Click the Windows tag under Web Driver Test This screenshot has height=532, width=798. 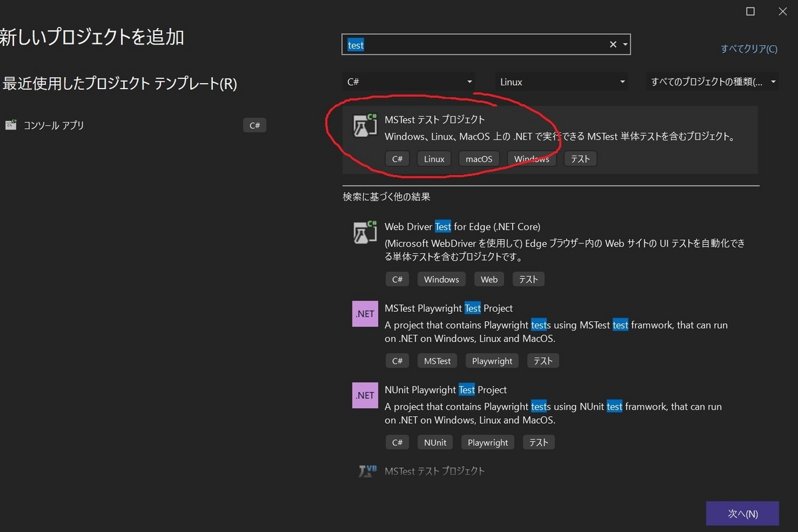click(x=442, y=279)
